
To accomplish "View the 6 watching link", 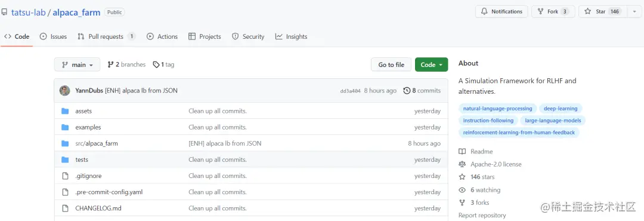I will (485, 190).
